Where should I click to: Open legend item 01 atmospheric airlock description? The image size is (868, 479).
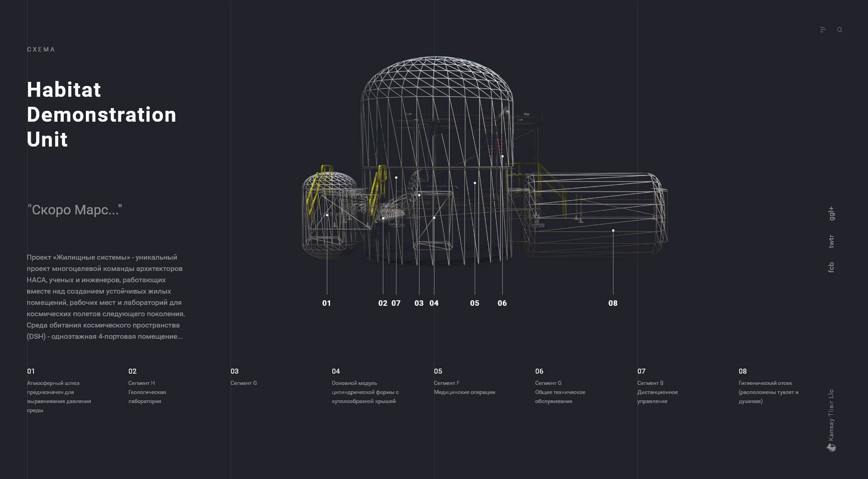click(x=59, y=392)
